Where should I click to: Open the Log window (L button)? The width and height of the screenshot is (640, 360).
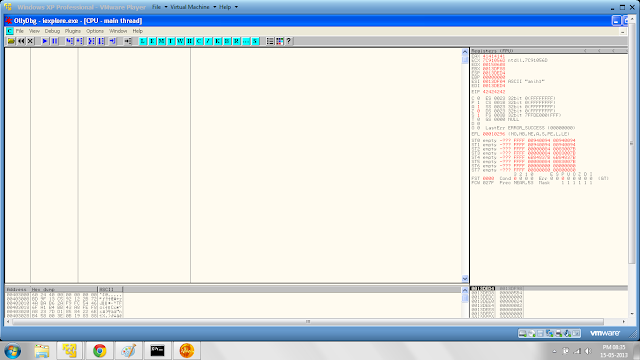142,41
